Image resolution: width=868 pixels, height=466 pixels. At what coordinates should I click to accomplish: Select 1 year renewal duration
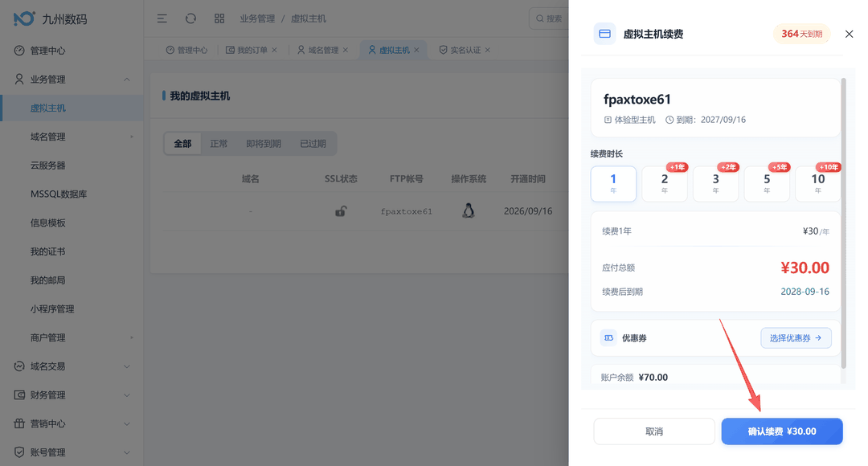pyautogui.click(x=613, y=184)
